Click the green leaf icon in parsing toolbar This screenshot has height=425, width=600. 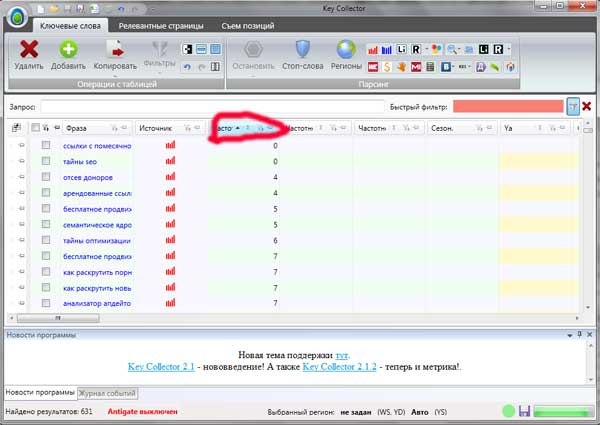pos(495,67)
